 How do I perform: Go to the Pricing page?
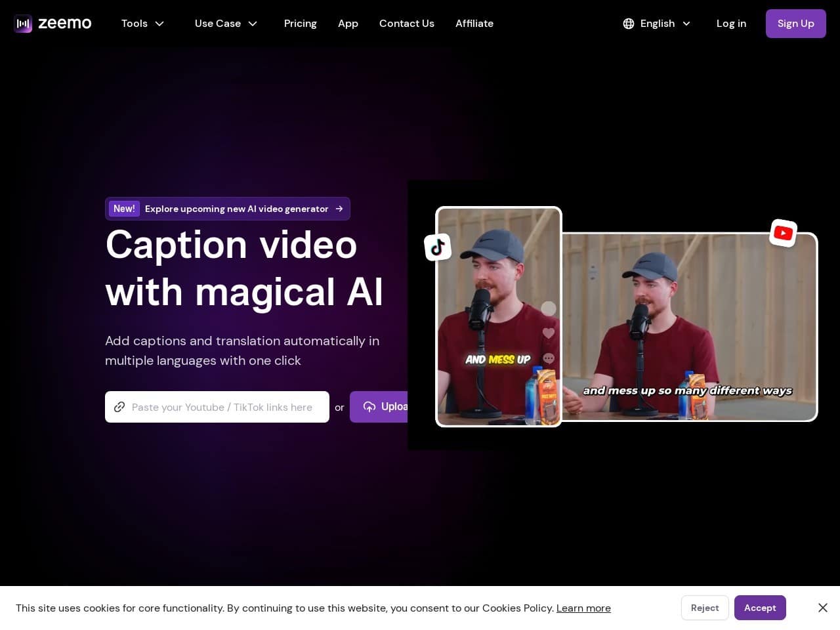tap(300, 24)
